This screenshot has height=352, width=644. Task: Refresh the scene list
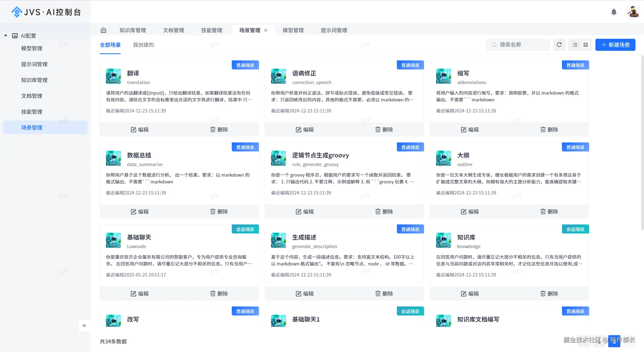tap(559, 45)
